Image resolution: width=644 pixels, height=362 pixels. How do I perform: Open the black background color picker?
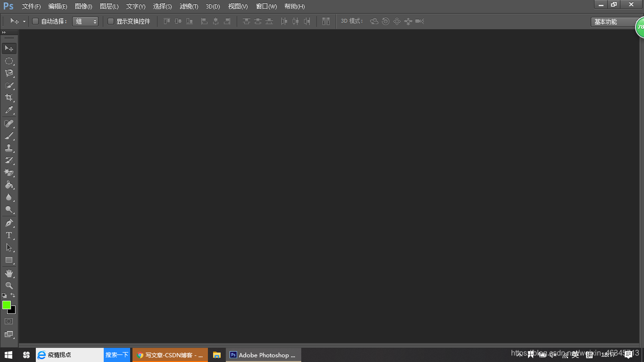click(13, 311)
